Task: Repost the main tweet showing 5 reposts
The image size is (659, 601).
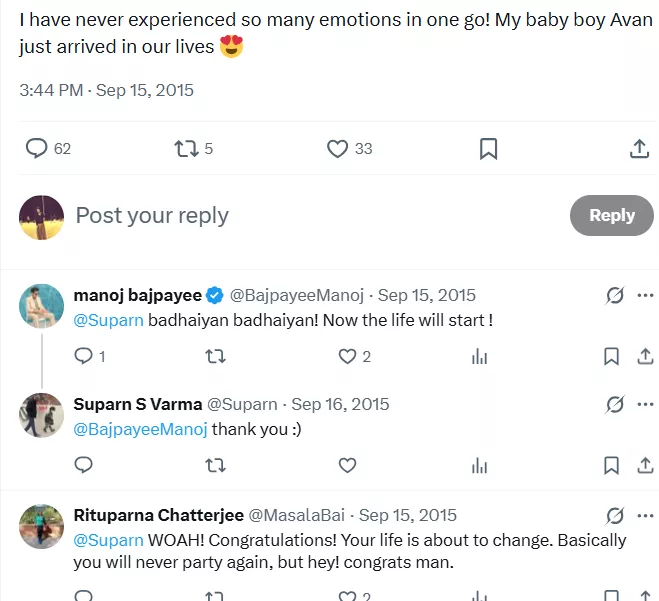Action: 186,148
